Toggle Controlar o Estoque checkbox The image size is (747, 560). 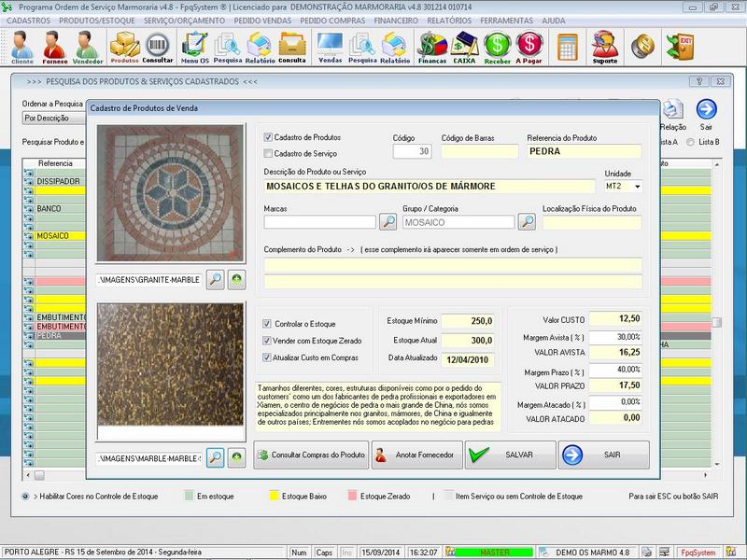[267, 324]
